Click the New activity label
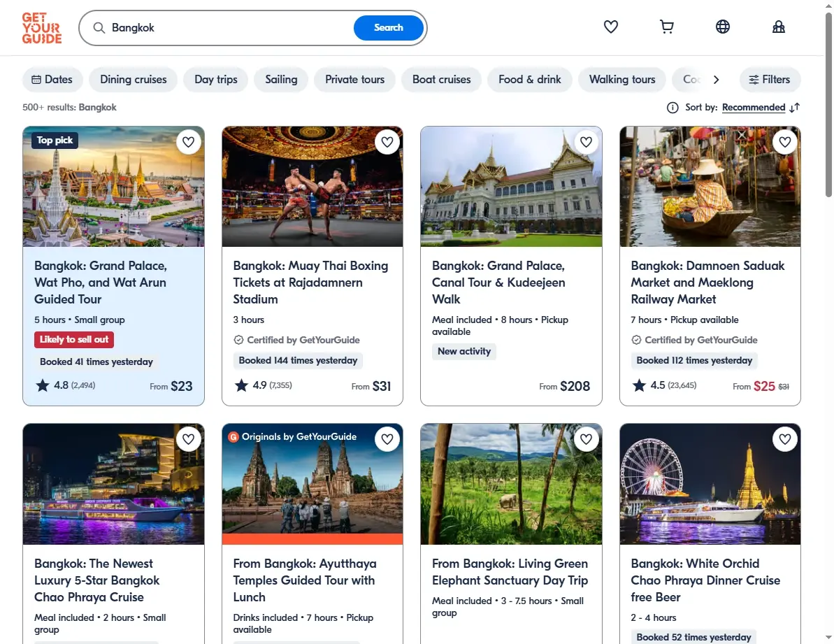 [x=463, y=352]
